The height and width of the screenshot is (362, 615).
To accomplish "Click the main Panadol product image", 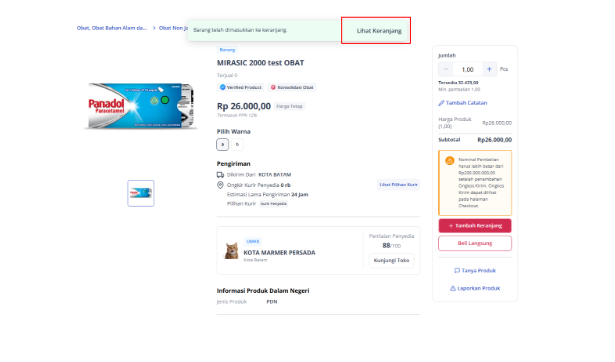I will (141, 106).
